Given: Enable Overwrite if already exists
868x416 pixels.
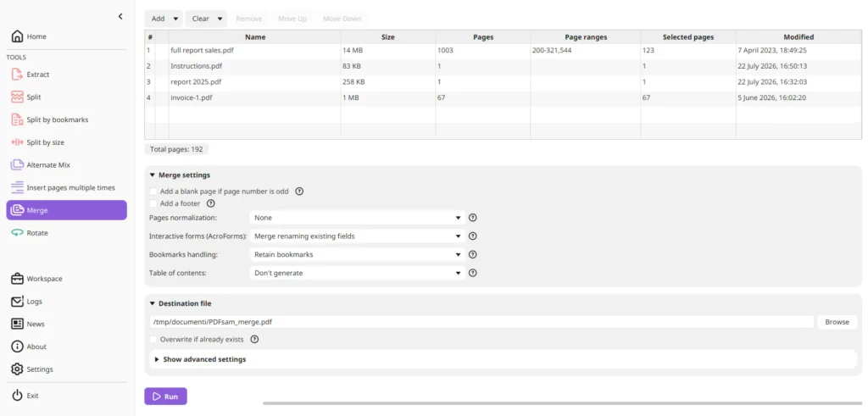Looking at the screenshot, I should [153, 339].
